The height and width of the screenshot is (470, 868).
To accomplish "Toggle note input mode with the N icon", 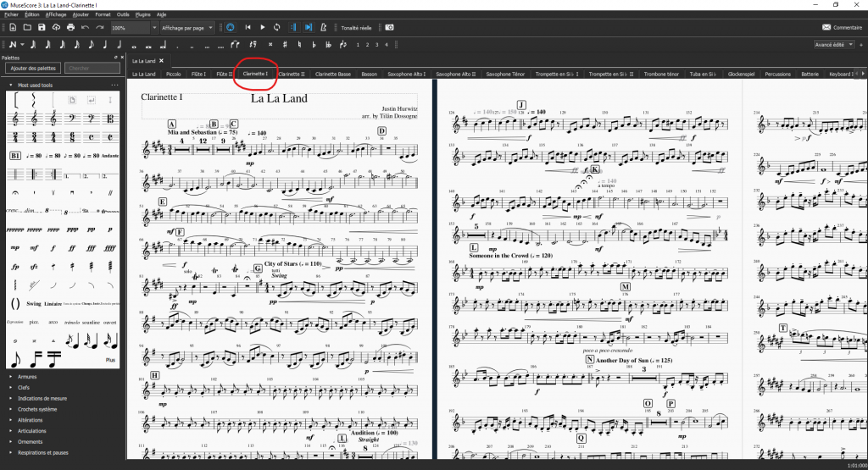I will click(13, 45).
